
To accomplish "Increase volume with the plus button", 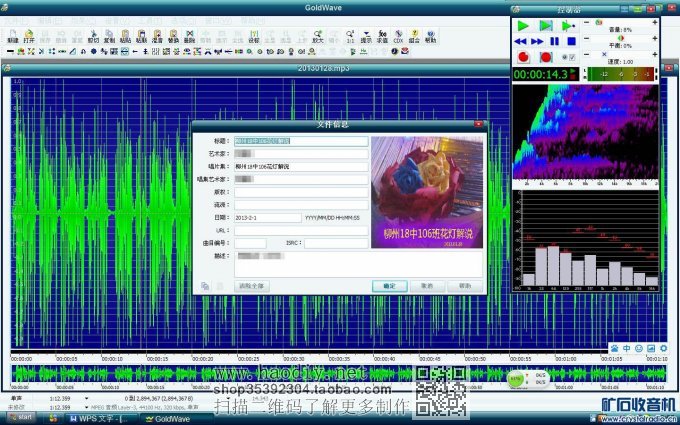I will (653, 24).
